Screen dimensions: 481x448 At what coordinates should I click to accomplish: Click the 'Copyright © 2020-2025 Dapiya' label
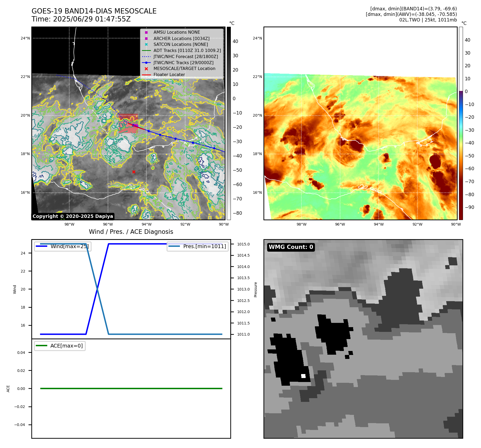(73, 216)
